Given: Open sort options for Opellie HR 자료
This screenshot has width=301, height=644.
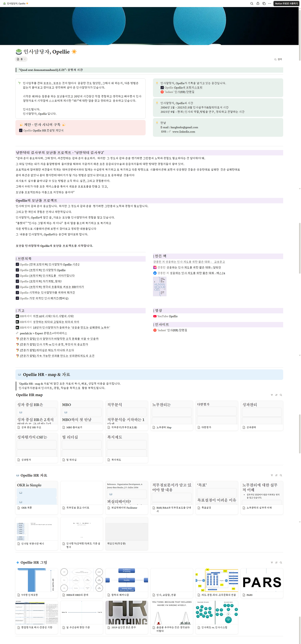Looking at the screenshot, I should pos(276,475).
